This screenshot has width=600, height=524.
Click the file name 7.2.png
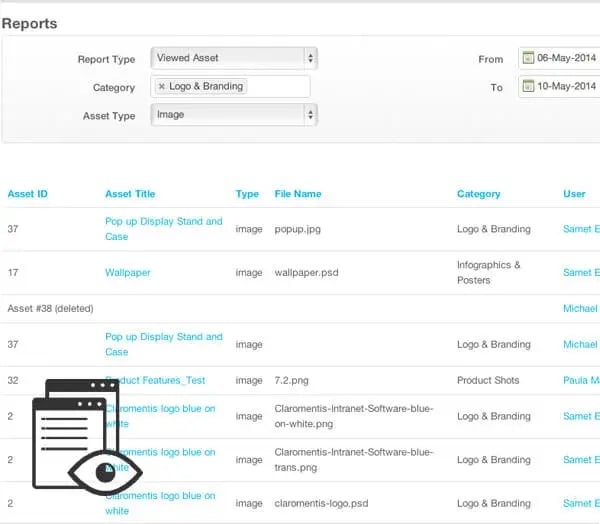click(292, 381)
